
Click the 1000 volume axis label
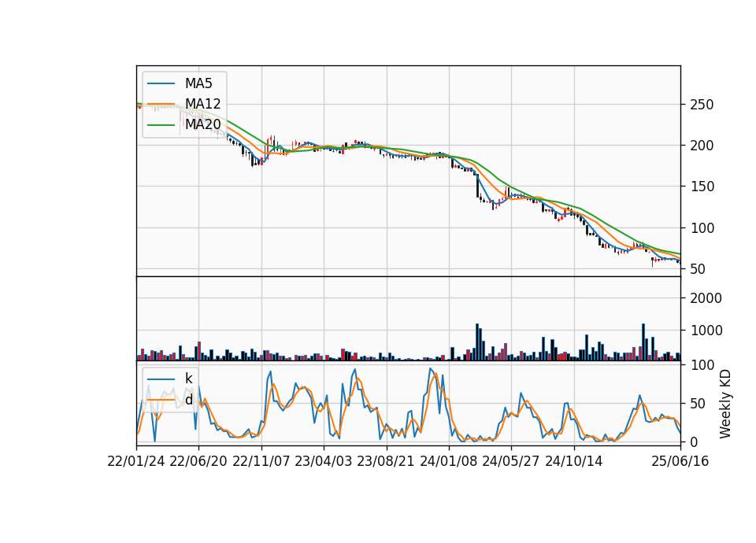[x=706, y=331]
